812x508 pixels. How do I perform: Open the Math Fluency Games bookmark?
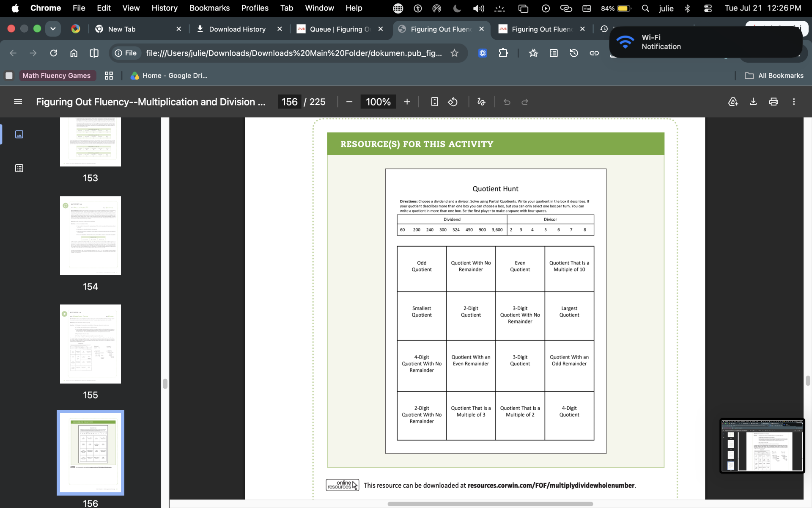pyautogui.click(x=56, y=76)
